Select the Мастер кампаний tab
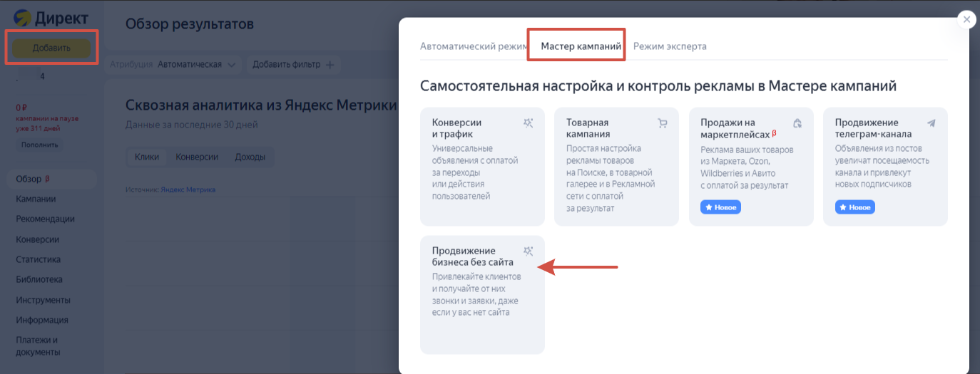Image resolution: width=980 pixels, height=374 pixels. 581,46
